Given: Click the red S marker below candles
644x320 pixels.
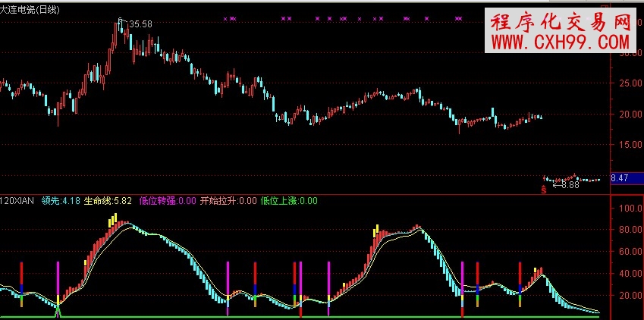Looking at the screenshot, I should 543,189.
